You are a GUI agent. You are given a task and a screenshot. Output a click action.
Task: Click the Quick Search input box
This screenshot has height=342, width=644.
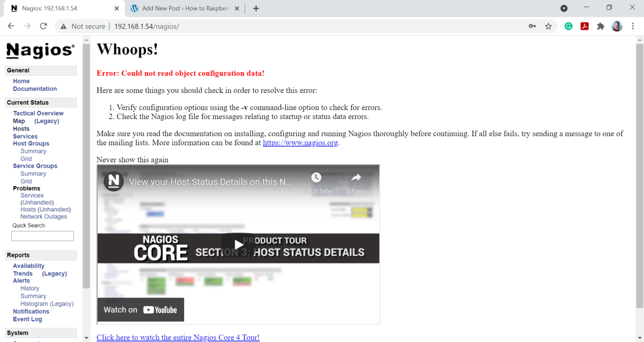(42, 236)
